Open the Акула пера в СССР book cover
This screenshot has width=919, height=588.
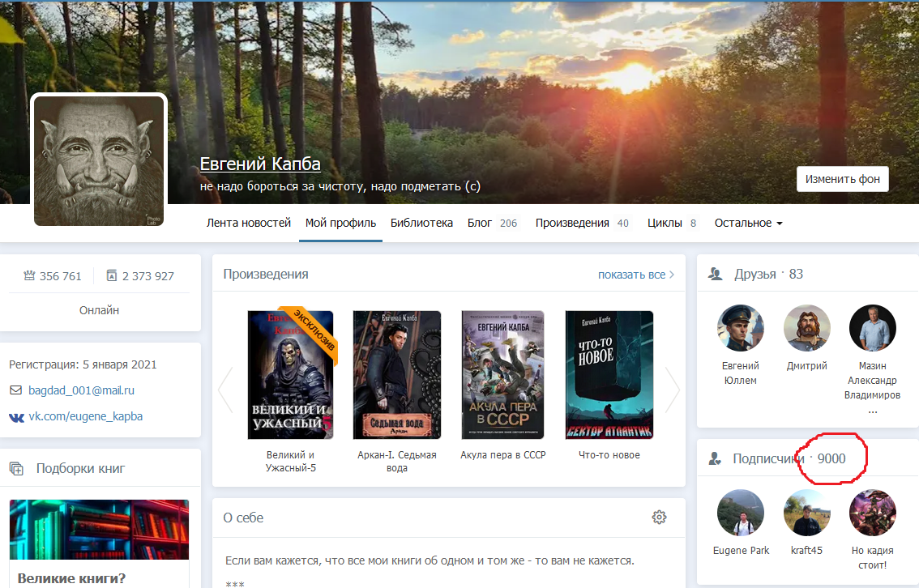(x=502, y=375)
